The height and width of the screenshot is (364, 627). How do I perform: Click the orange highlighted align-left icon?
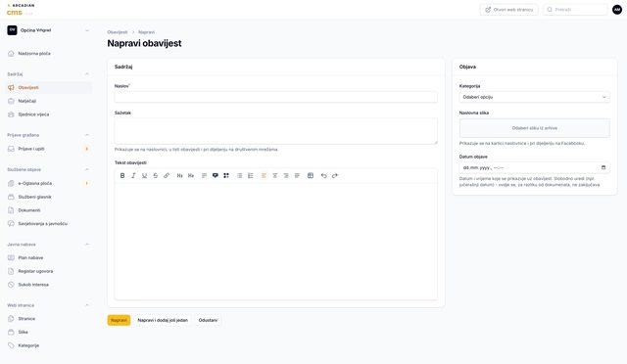point(264,175)
